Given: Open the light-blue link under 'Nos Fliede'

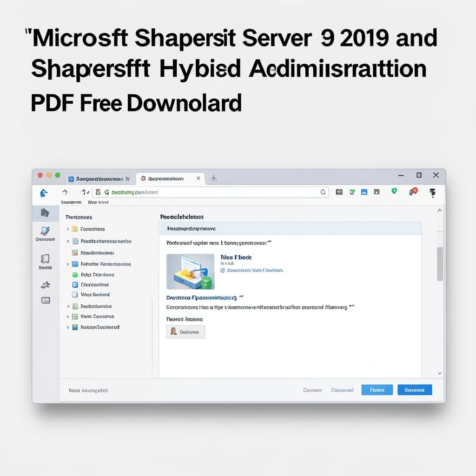Looking at the screenshot, I should click(x=255, y=270).
